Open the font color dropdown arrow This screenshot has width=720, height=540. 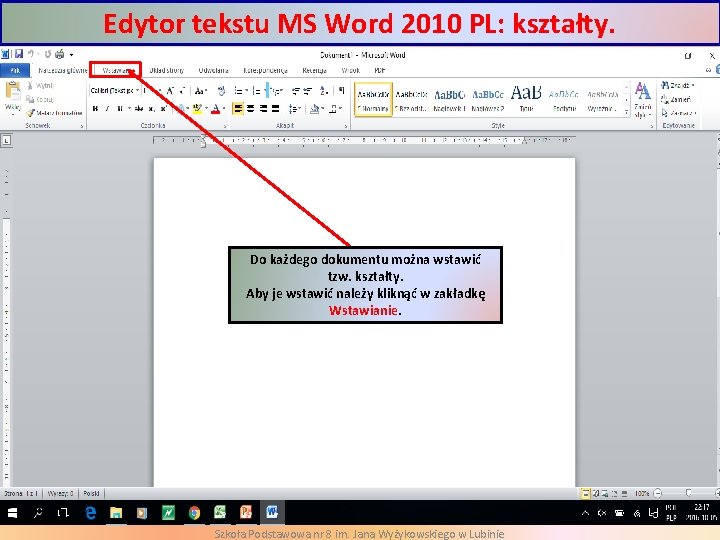[224, 109]
